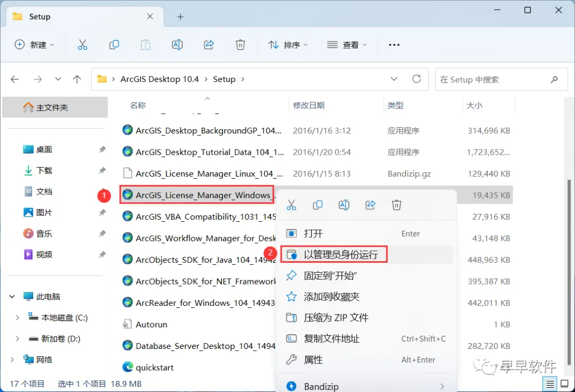Click the Delete trash icon in the toolbar
The width and height of the screenshot is (575, 392).
240,45
